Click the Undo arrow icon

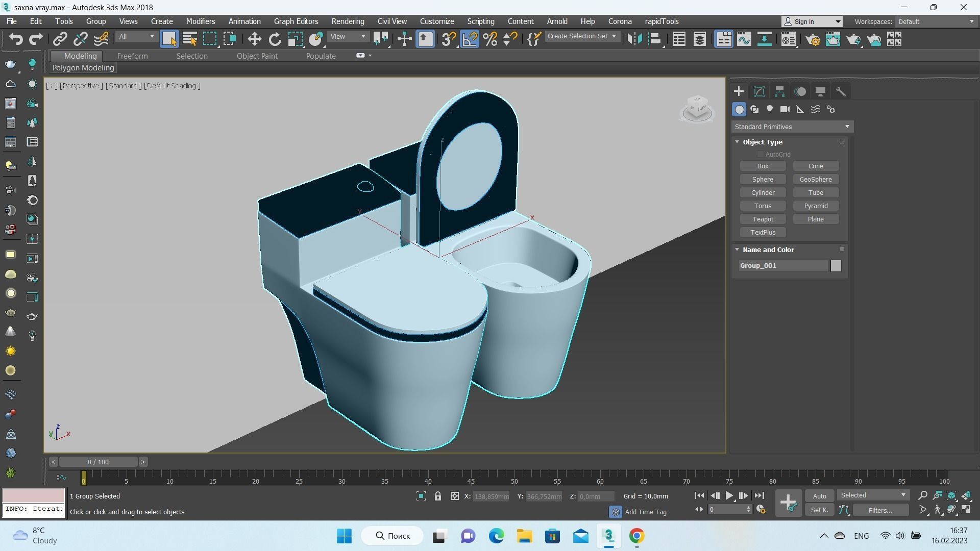[x=16, y=39]
